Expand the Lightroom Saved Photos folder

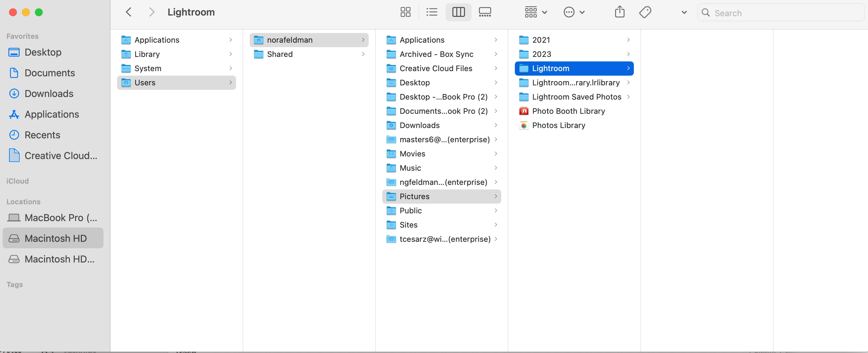pos(576,97)
